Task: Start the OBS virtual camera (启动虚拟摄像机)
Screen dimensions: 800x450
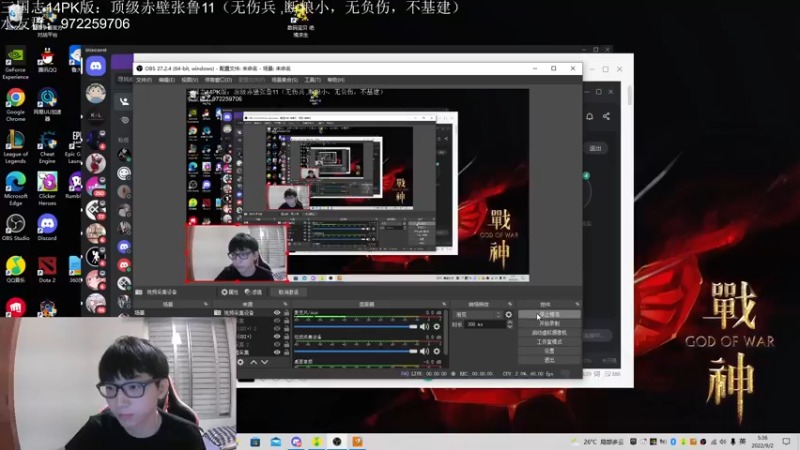Action: click(x=549, y=333)
